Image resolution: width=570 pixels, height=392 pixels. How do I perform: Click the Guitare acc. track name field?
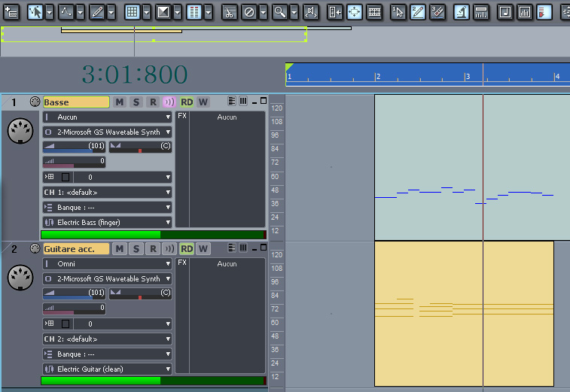[x=76, y=249]
